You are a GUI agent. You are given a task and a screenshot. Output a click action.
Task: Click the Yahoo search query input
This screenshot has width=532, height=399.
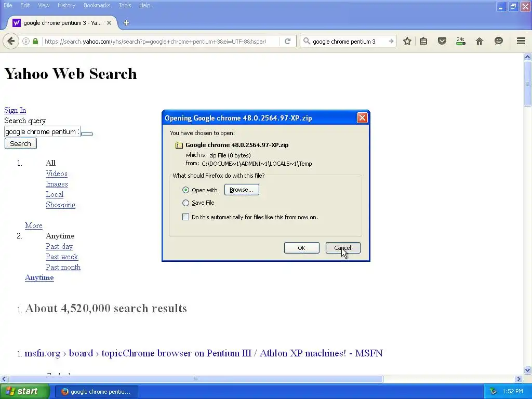point(42,131)
